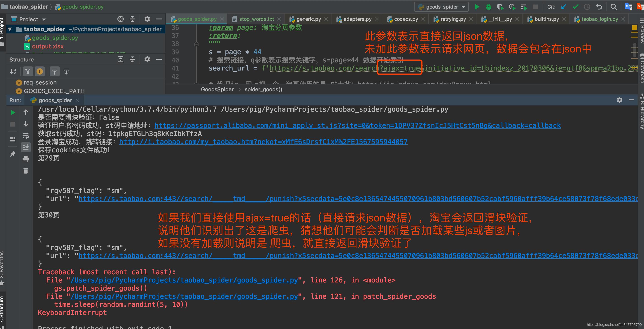
Task: Select the taobao_login.py editor tab
Action: tap(600, 19)
